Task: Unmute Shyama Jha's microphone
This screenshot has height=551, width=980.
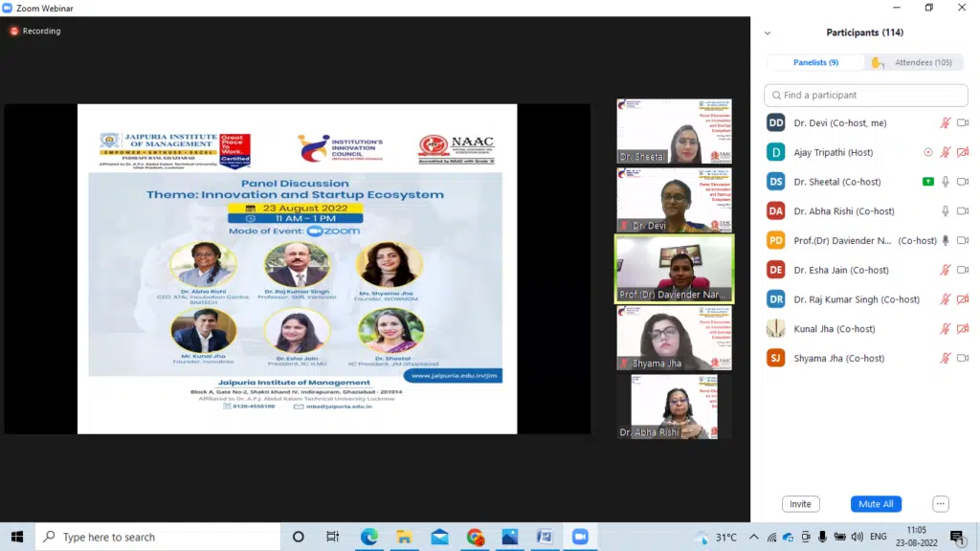Action: [x=945, y=359]
